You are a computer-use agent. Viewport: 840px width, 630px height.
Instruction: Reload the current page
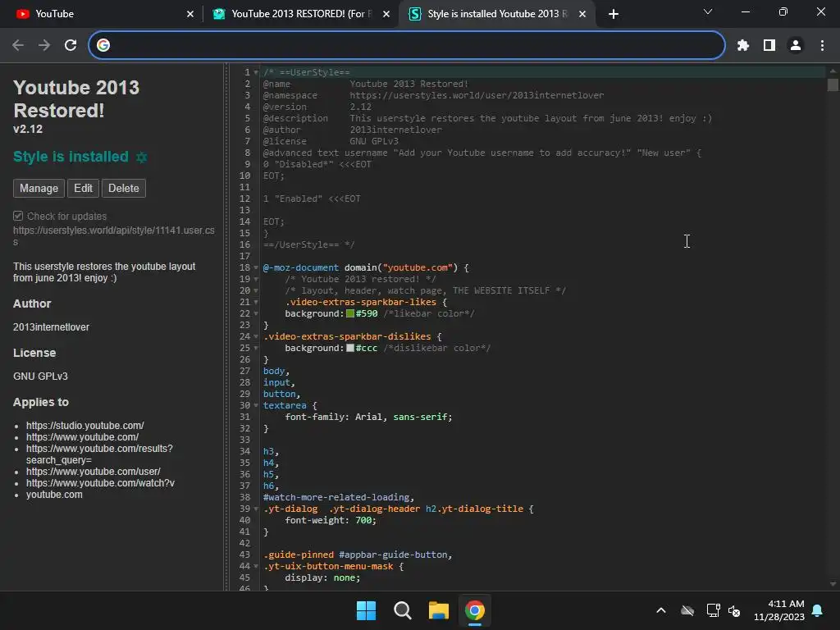71,46
